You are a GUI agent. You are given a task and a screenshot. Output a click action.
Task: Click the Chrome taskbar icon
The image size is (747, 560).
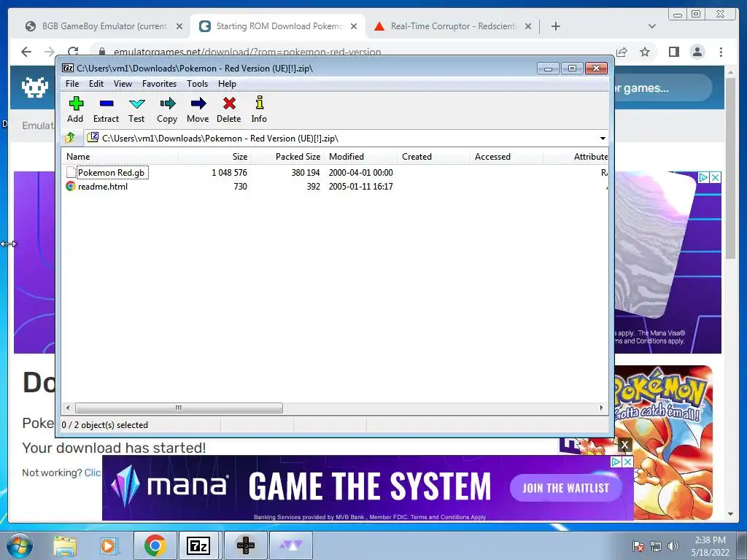(x=155, y=545)
